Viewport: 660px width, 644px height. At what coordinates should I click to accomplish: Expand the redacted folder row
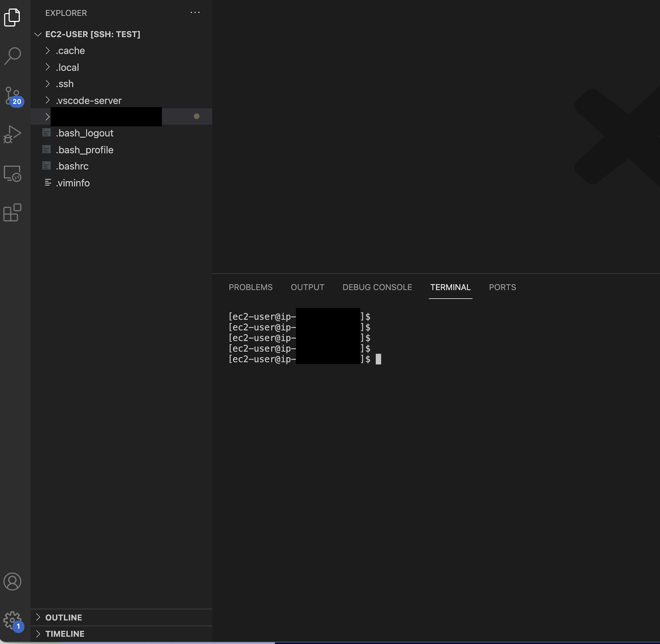pyautogui.click(x=121, y=117)
